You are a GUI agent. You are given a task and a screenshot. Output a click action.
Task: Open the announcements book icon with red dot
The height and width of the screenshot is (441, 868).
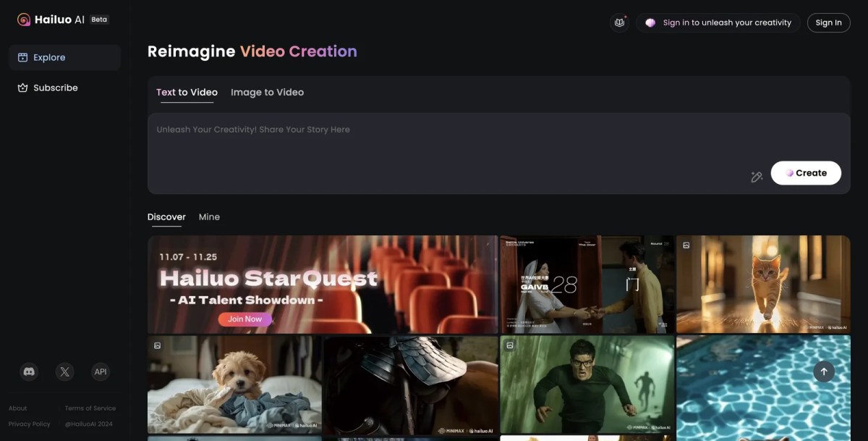click(618, 22)
